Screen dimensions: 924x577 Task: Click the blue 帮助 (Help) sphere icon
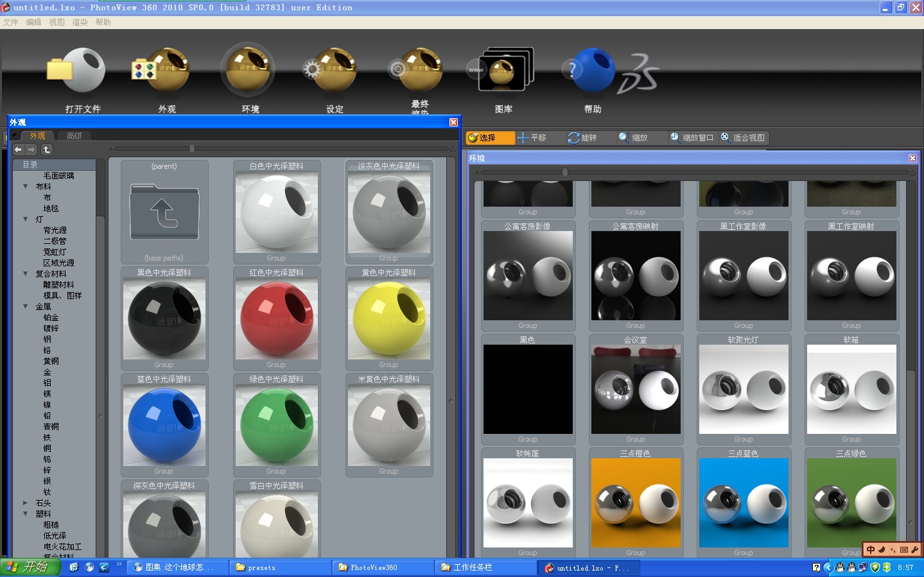589,71
